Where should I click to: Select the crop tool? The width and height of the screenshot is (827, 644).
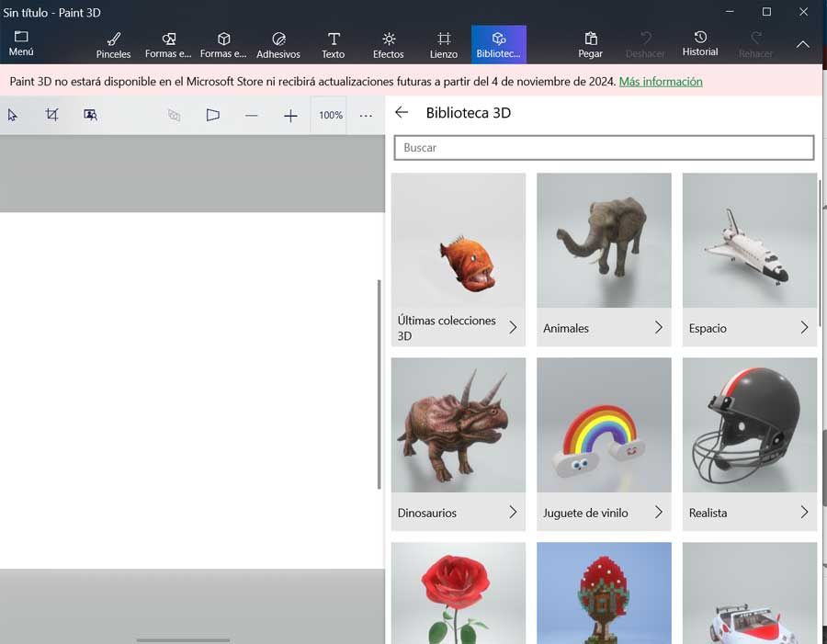tap(51, 115)
